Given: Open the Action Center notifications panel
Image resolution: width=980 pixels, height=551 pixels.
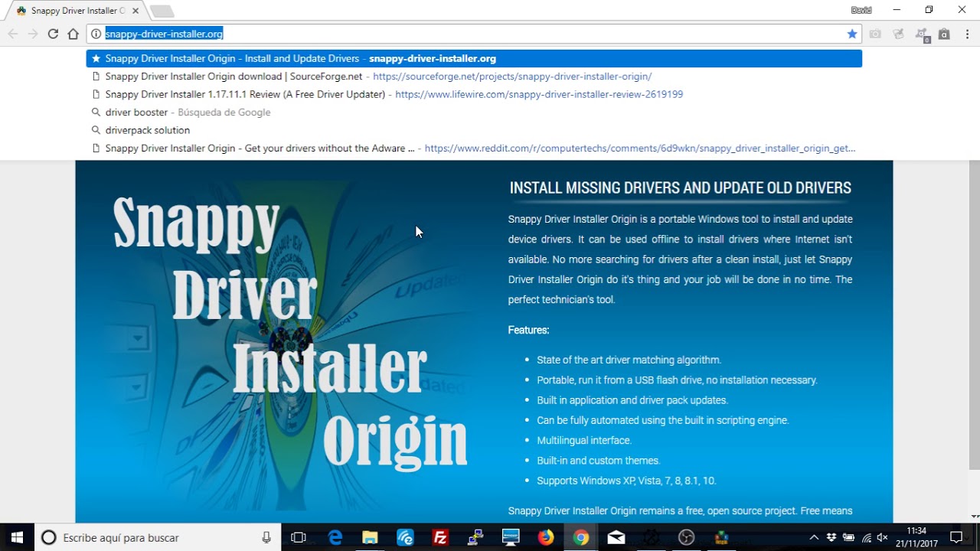Looking at the screenshot, I should click(957, 537).
